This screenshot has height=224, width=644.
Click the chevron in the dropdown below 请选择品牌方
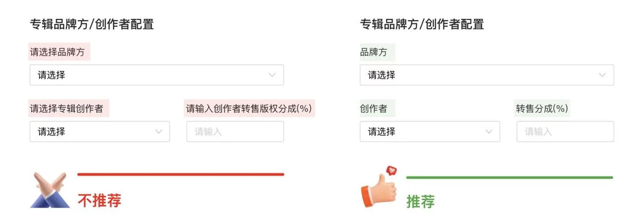272,75
